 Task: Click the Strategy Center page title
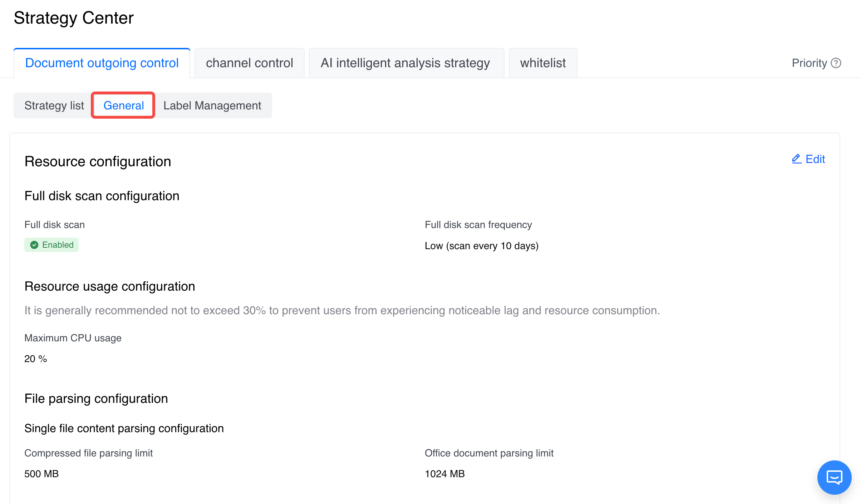[74, 18]
